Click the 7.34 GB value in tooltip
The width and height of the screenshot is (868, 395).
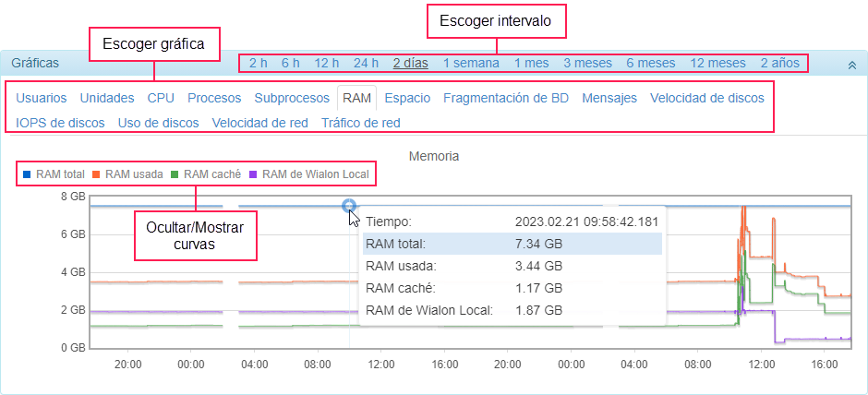tap(538, 244)
